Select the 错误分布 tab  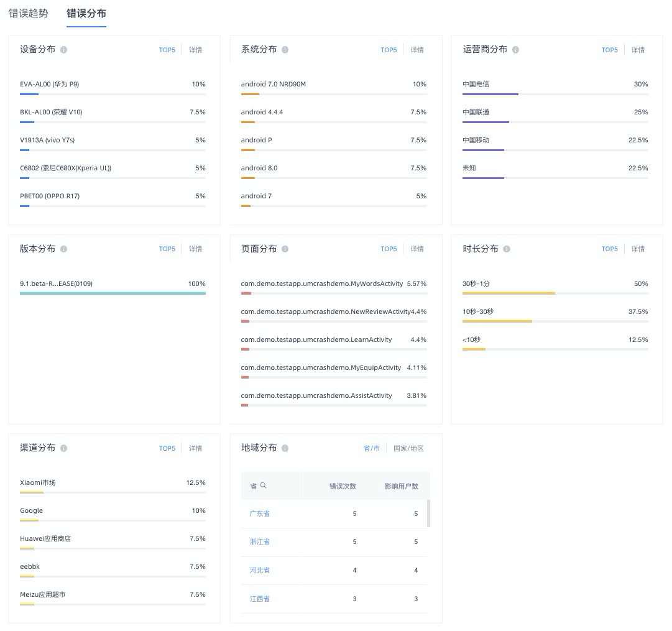[x=86, y=13]
